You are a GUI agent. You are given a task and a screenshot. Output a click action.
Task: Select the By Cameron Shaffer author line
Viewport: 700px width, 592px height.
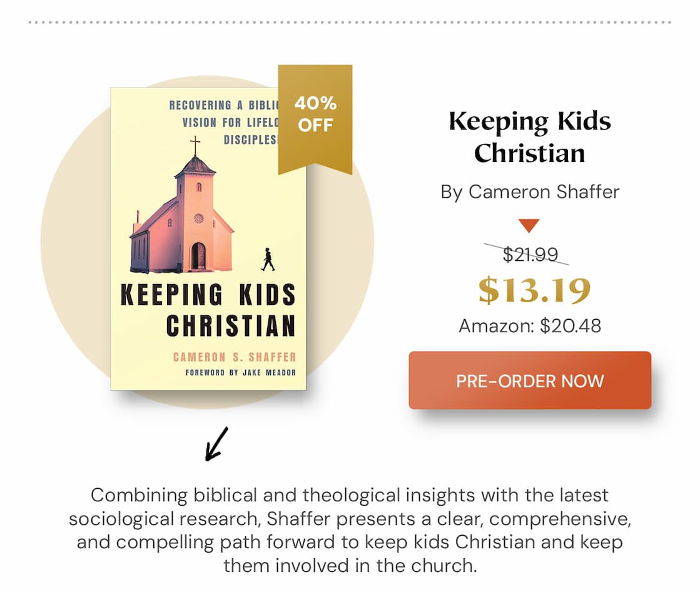pos(530,191)
